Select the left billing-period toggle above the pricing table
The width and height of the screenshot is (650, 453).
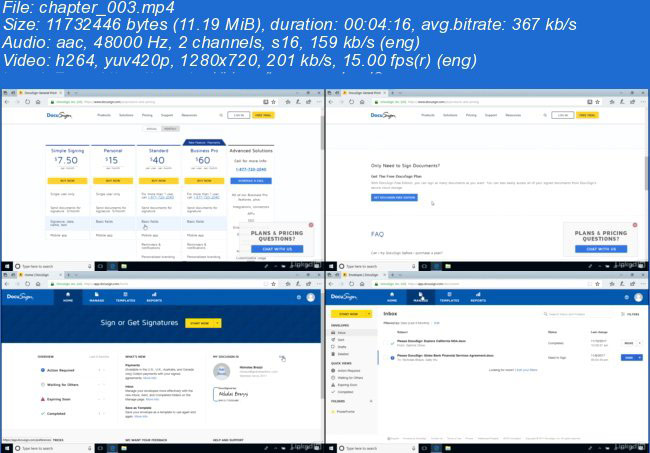click(x=152, y=128)
